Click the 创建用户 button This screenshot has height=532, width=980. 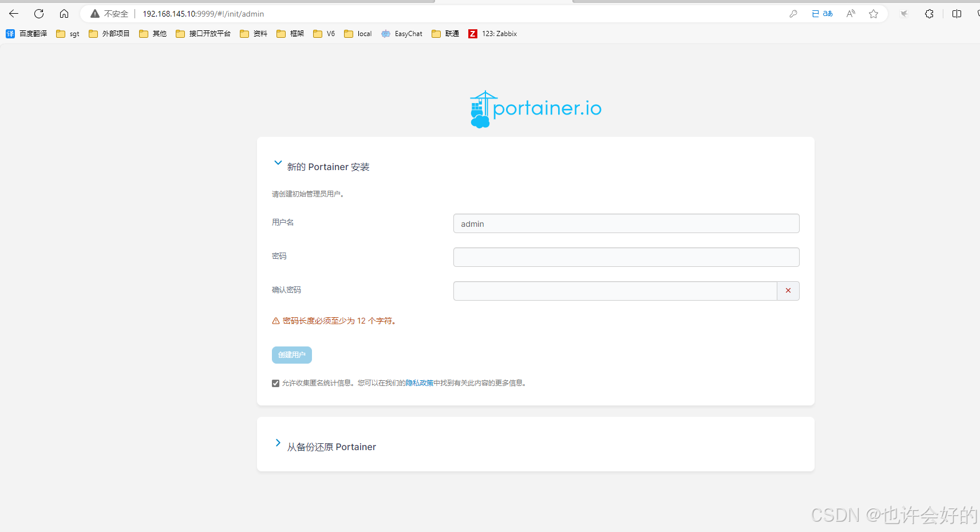[x=292, y=355]
